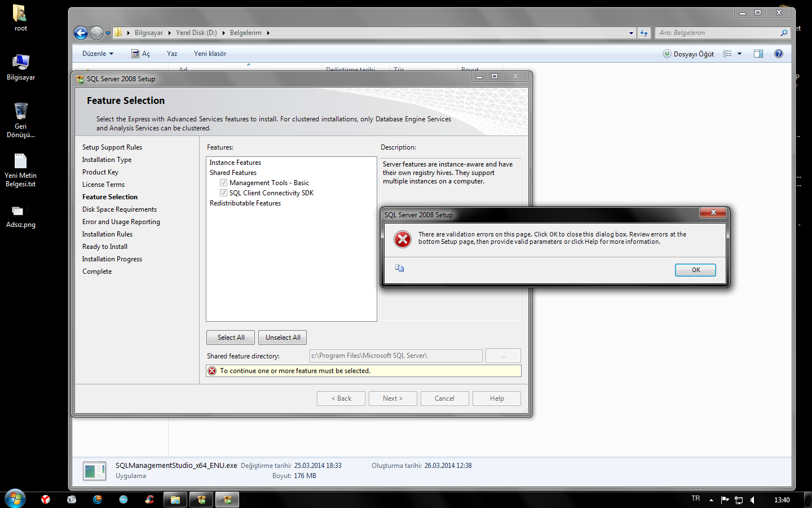
Task: Open the Action Center flag tray icon
Action: (x=725, y=500)
